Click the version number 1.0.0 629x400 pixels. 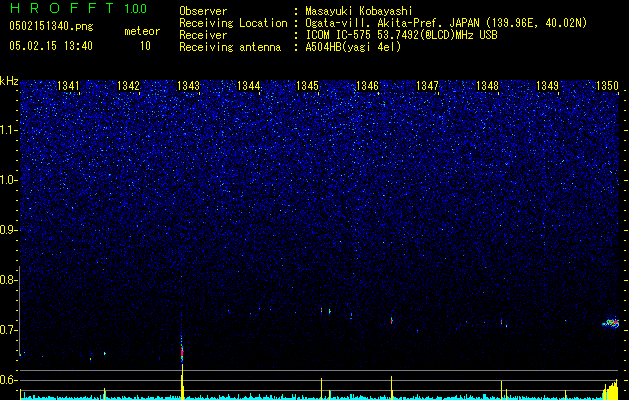(x=135, y=8)
